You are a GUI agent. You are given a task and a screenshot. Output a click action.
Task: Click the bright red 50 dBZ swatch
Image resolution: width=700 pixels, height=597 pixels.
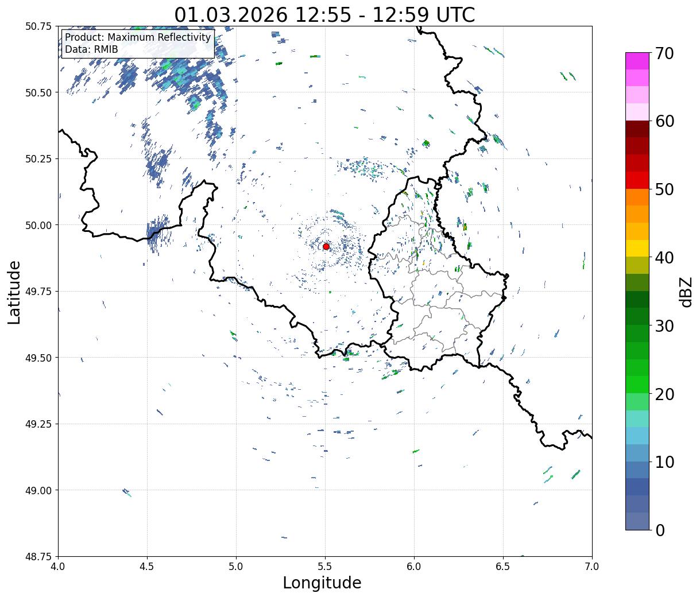click(637, 180)
